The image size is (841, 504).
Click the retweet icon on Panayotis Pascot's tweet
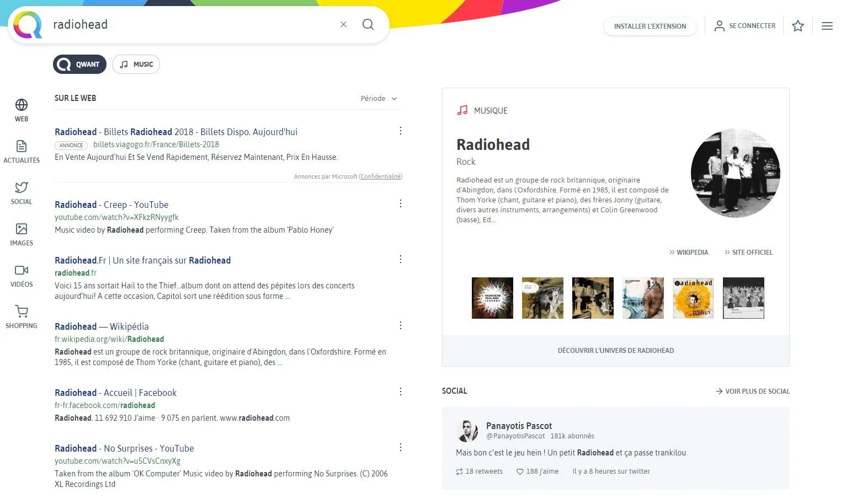[459, 471]
